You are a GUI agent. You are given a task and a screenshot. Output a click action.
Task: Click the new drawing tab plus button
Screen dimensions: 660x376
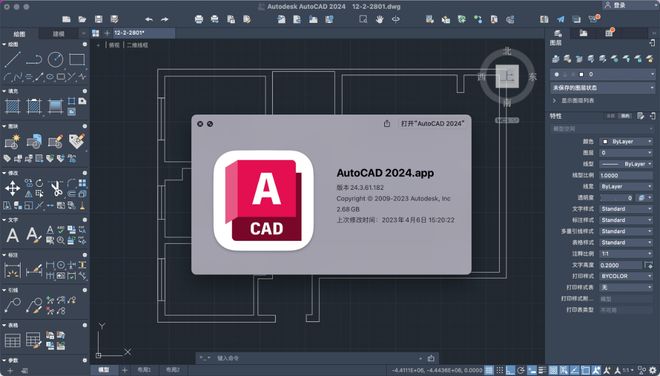click(107, 33)
